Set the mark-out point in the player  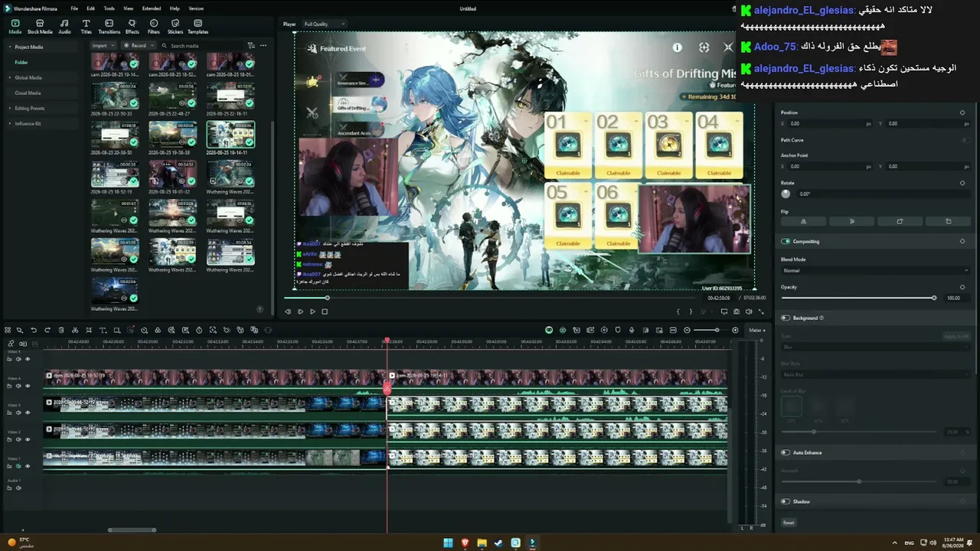point(691,311)
